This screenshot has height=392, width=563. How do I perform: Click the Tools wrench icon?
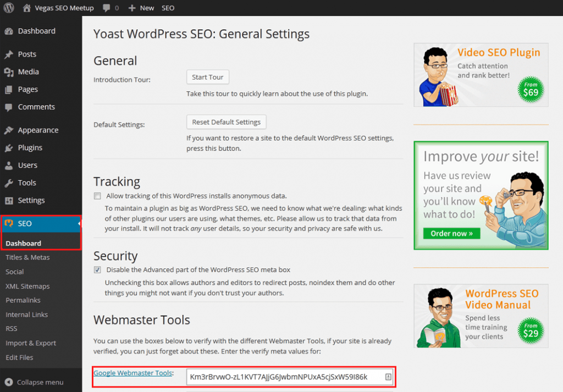pyautogui.click(x=9, y=183)
